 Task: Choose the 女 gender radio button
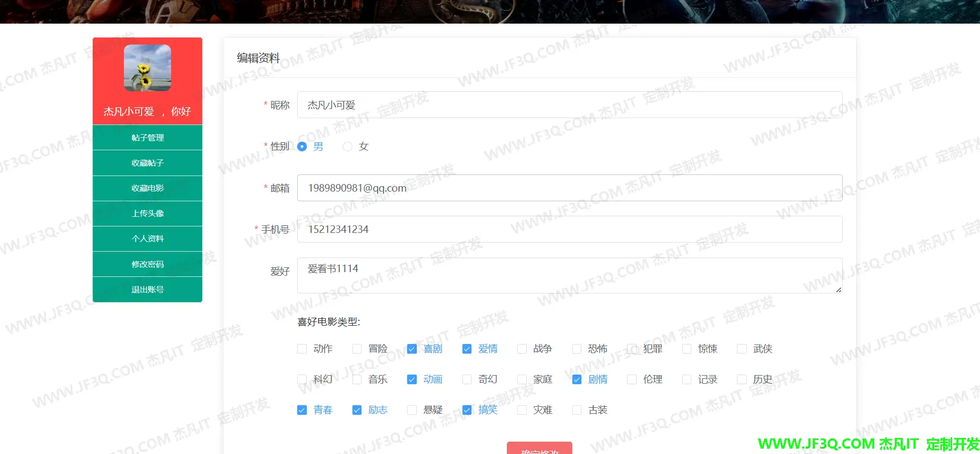tap(348, 147)
